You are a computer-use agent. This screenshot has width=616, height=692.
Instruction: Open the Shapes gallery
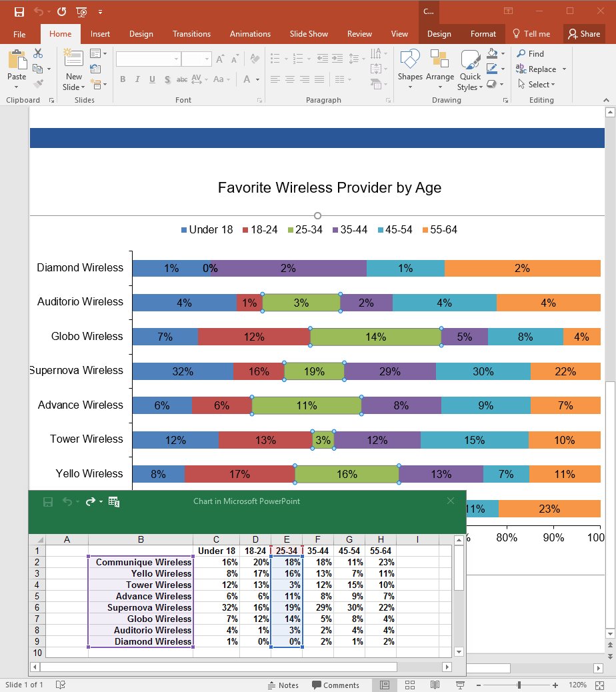(x=410, y=69)
